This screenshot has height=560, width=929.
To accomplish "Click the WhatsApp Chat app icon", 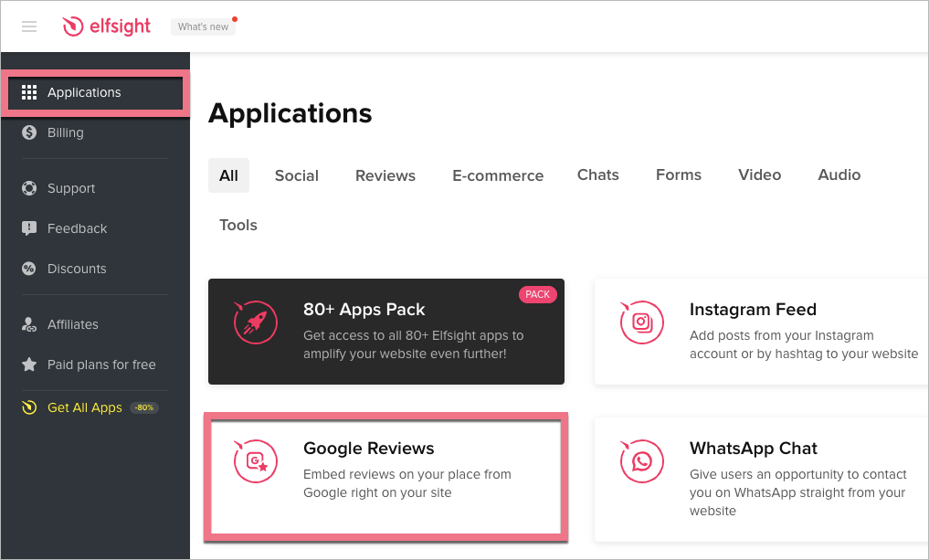I will point(641,461).
